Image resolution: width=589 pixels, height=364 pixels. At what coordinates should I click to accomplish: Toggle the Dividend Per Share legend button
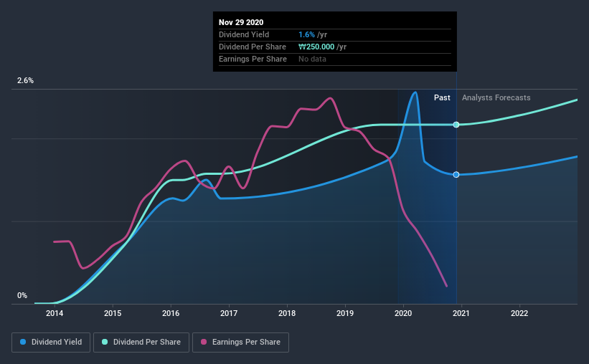tap(141, 343)
